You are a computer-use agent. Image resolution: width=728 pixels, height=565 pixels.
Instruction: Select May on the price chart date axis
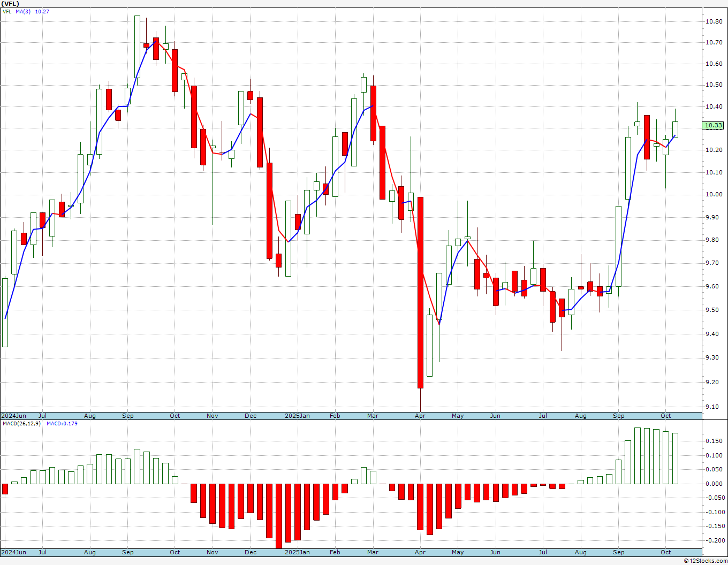point(458,416)
